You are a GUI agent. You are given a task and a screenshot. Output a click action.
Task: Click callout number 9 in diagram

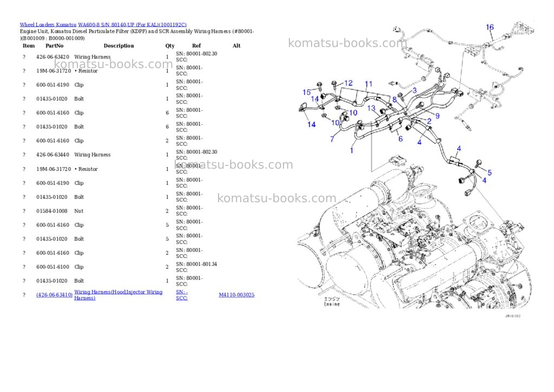437,116
